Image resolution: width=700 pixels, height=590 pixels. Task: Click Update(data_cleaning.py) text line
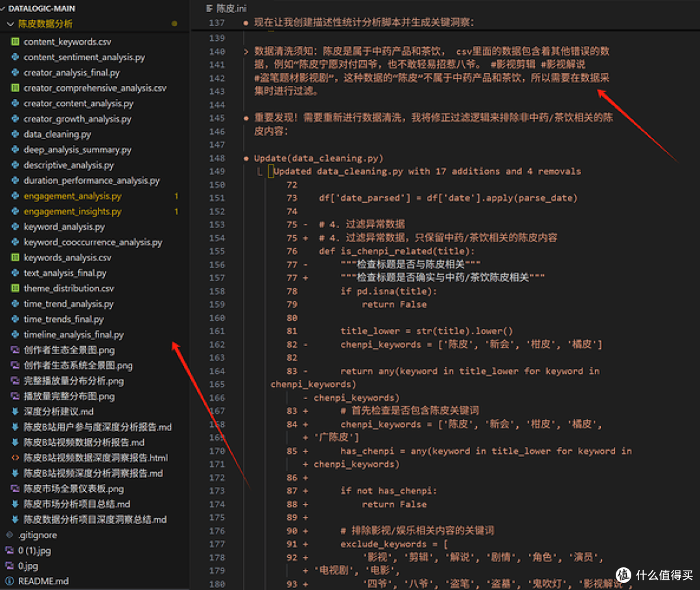[x=318, y=158]
